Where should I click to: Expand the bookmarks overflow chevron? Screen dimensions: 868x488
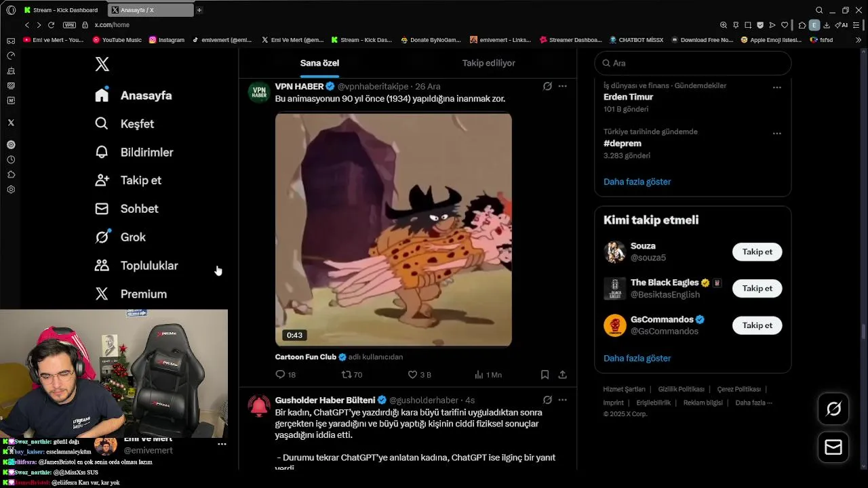859,40
